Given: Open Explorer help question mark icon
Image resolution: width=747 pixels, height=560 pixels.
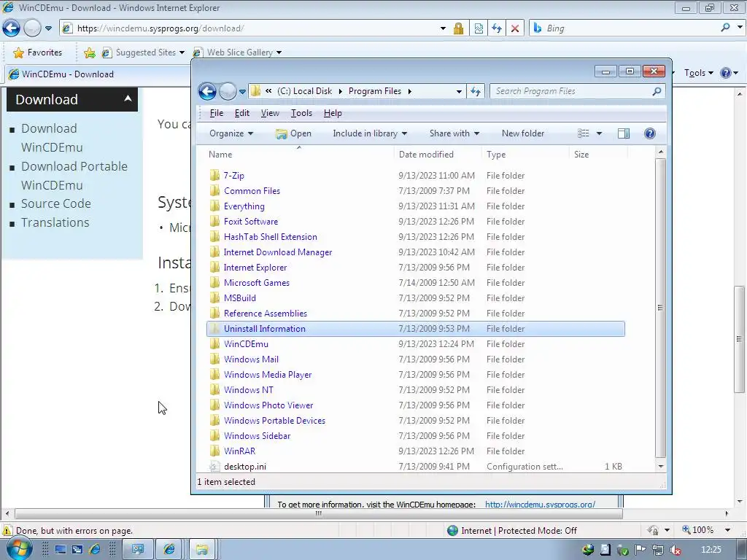Looking at the screenshot, I should [x=650, y=133].
